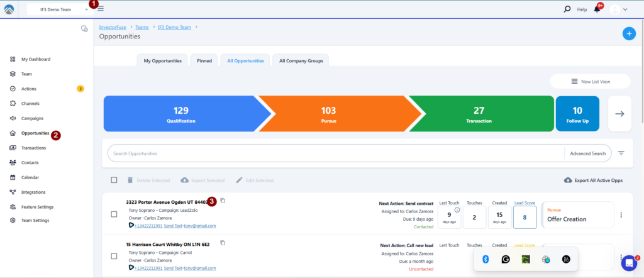Image resolution: width=644 pixels, height=278 pixels.
Task: Open Channels in the sidebar
Action: pyautogui.click(x=30, y=104)
